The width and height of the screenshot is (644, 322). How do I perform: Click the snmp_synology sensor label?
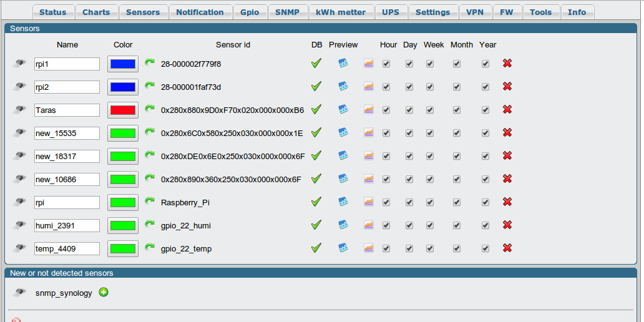[x=64, y=293]
